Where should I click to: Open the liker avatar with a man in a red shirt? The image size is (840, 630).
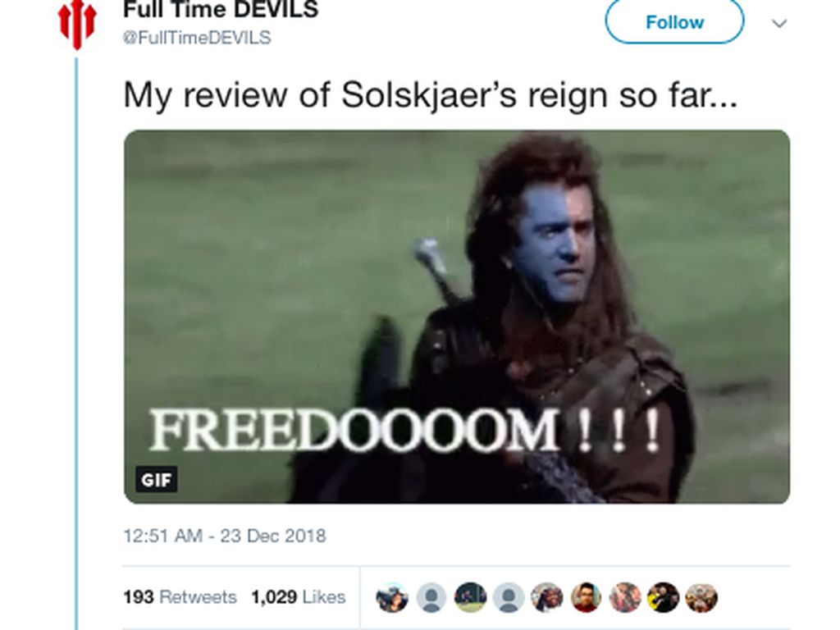click(x=586, y=597)
